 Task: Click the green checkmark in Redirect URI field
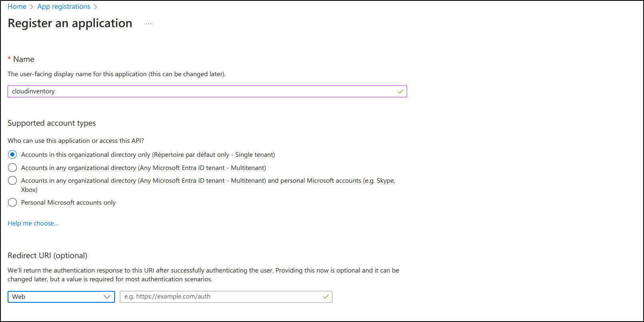coord(326,296)
